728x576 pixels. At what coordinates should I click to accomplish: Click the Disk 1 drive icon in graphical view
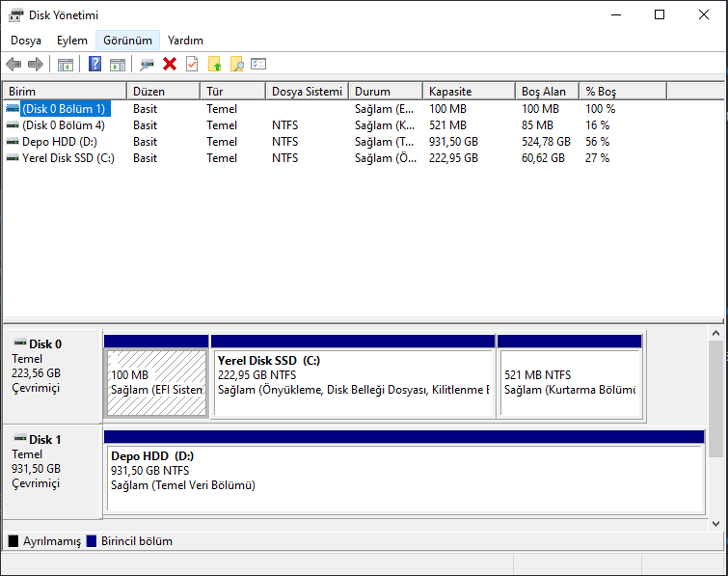[x=20, y=438]
